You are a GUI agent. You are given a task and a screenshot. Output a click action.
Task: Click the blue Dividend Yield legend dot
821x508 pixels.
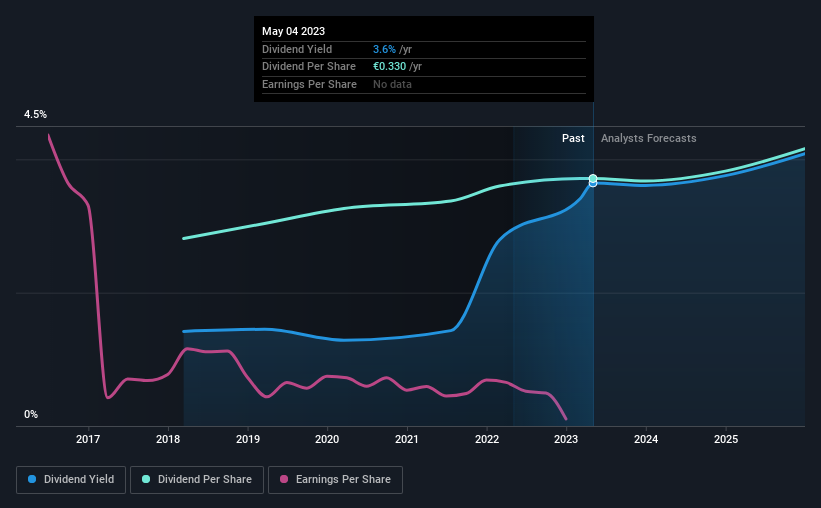32,479
